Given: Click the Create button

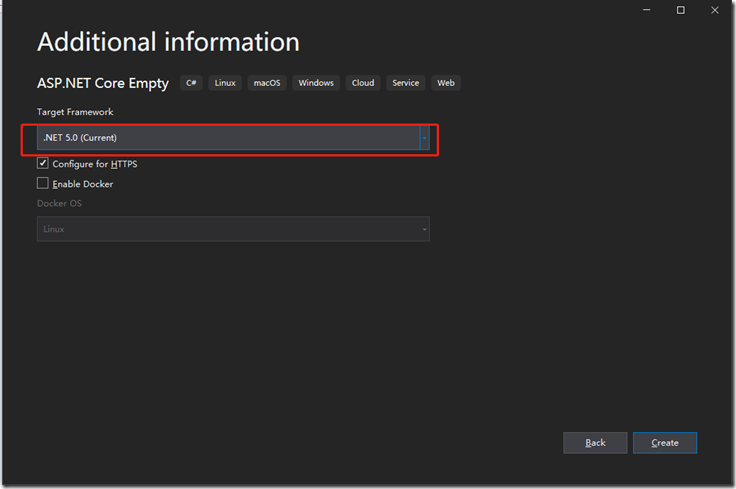Looking at the screenshot, I should pos(665,443).
